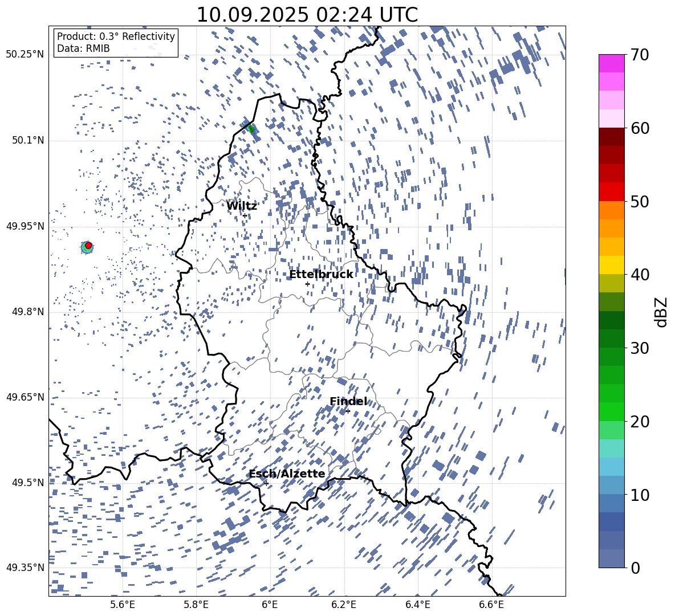Image resolution: width=675 pixels, height=616 pixels.
Task: Click the 6°E longitude tick label
Action: click(270, 605)
